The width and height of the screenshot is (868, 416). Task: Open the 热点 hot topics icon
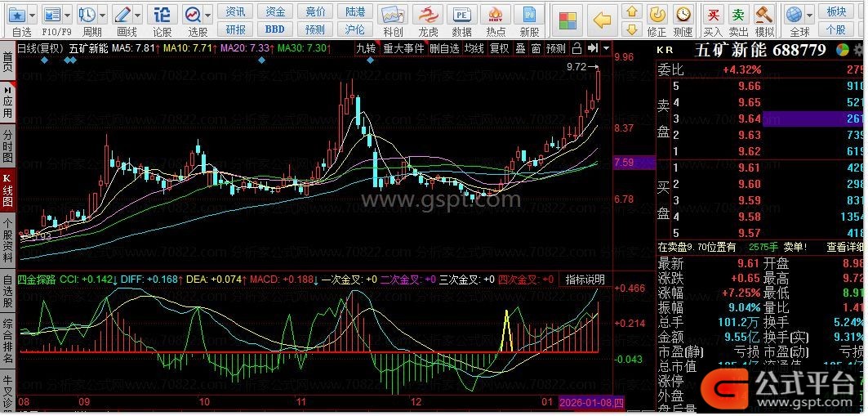[x=496, y=20]
